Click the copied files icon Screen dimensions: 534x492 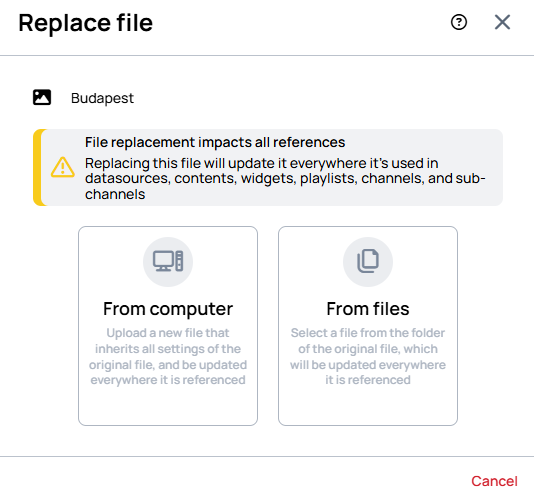pos(368,261)
